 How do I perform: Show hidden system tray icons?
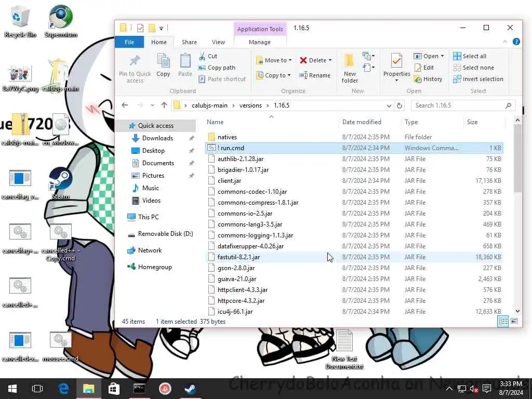(449, 389)
